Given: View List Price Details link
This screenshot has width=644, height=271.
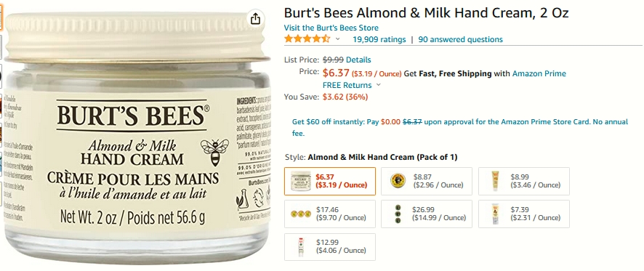Looking at the screenshot, I should click(358, 60).
